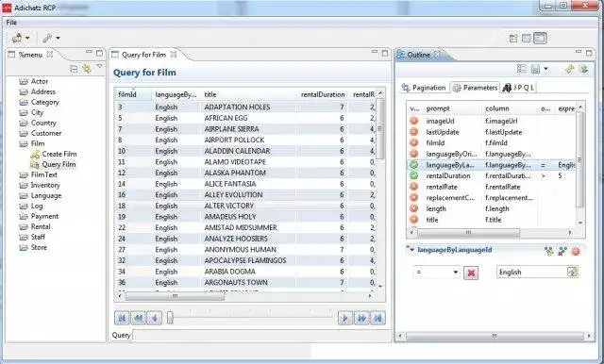Viewport: 604px width, 364px height.
Task: Collapse all in the %menu panel
Action: click(74, 69)
